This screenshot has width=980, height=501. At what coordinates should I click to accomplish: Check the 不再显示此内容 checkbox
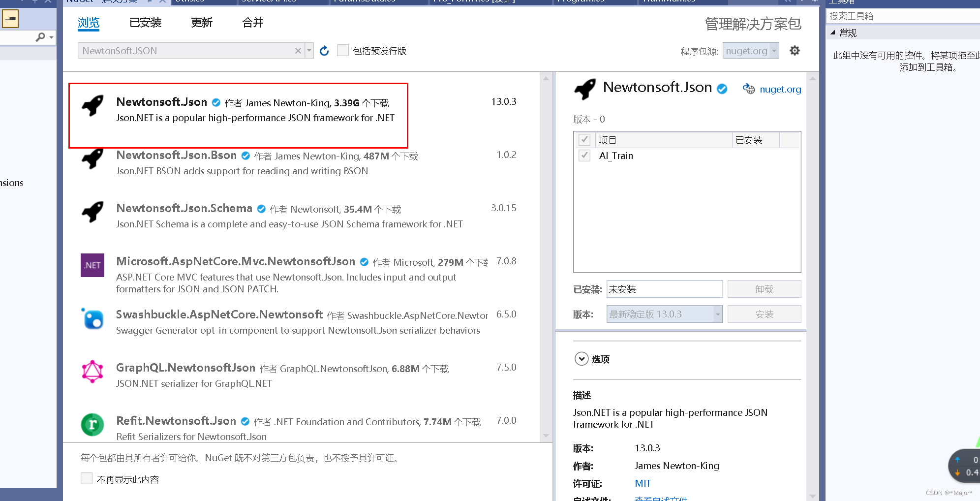click(x=87, y=478)
